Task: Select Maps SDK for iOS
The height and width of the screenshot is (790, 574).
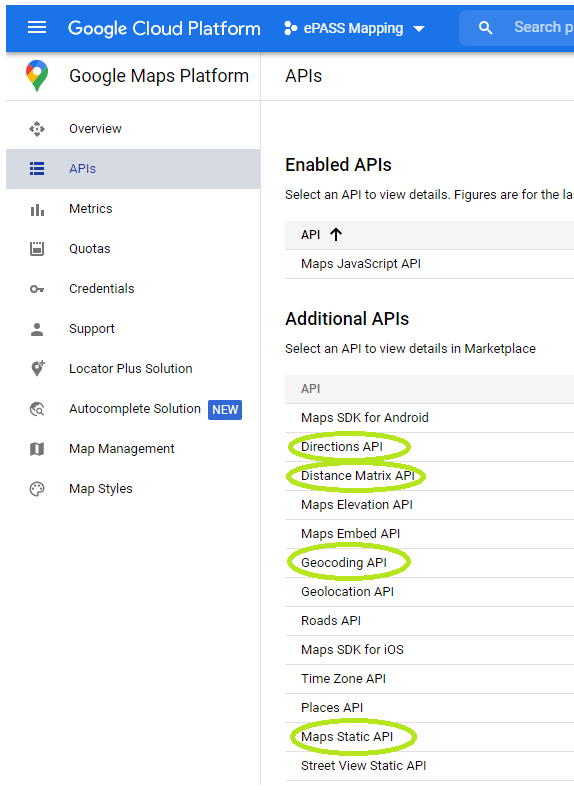Action: coord(352,650)
